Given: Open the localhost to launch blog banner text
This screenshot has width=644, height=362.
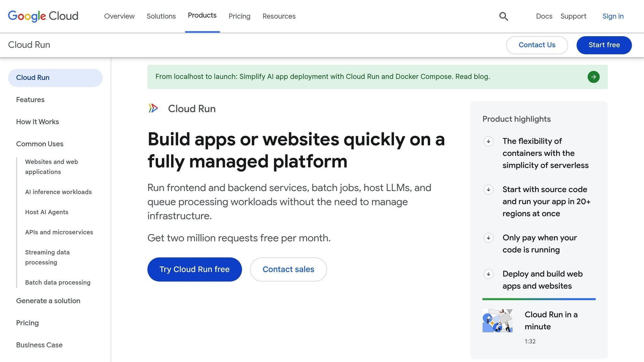Looking at the screenshot, I should [323, 77].
